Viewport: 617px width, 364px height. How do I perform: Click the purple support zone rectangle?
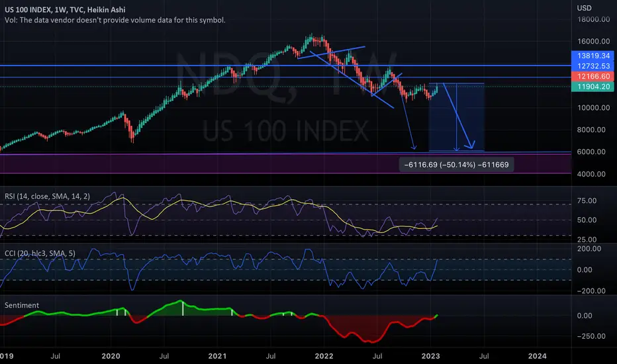coord(285,163)
